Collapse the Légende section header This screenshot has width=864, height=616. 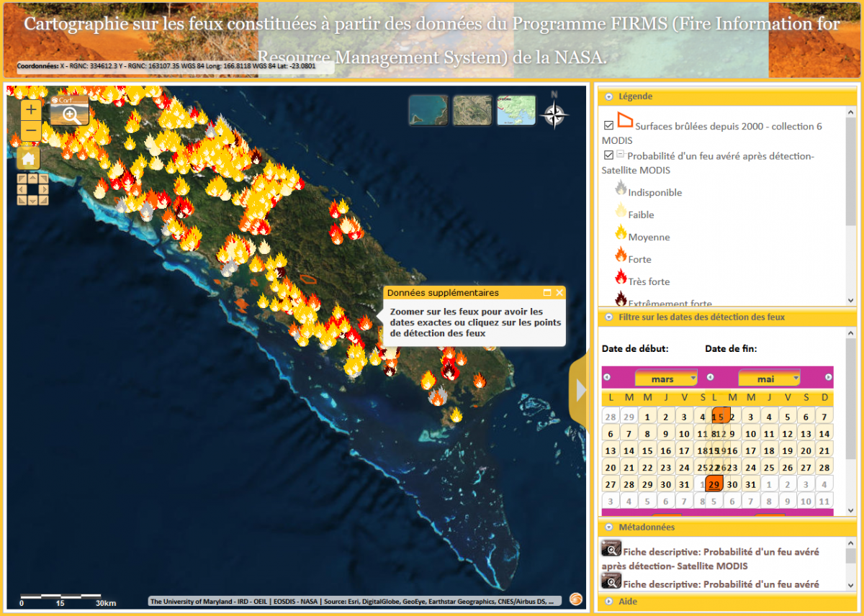coord(636,96)
